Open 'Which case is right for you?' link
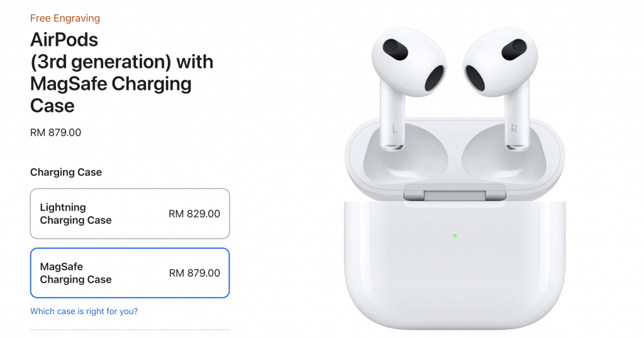This screenshot has height=338, width=644. [84, 312]
